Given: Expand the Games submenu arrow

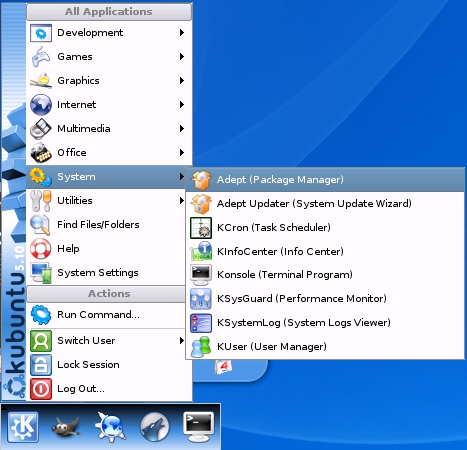Looking at the screenshot, I should pos(182,56).
